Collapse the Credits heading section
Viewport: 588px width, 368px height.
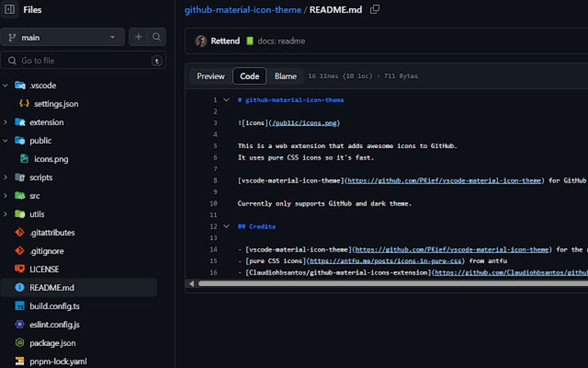225,226
